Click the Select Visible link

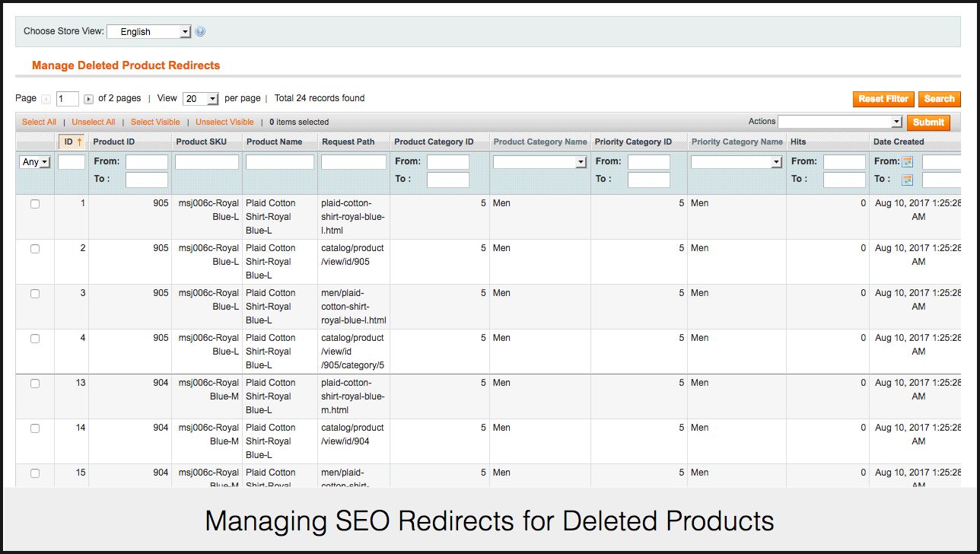tap(155, 122)
